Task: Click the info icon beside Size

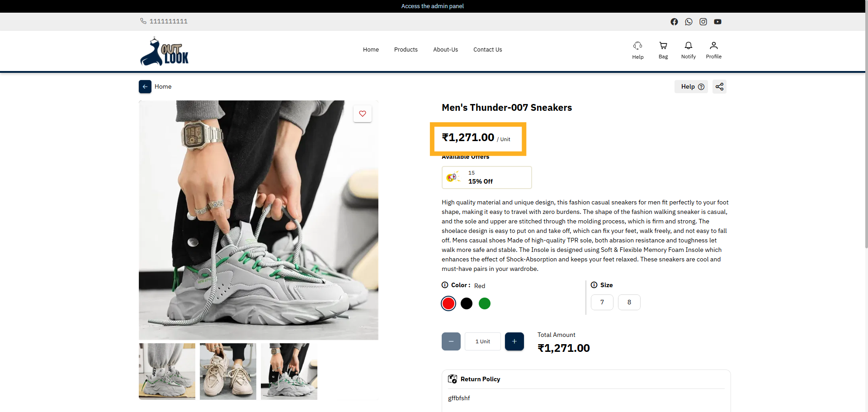Action: click(x=594, y=285)
